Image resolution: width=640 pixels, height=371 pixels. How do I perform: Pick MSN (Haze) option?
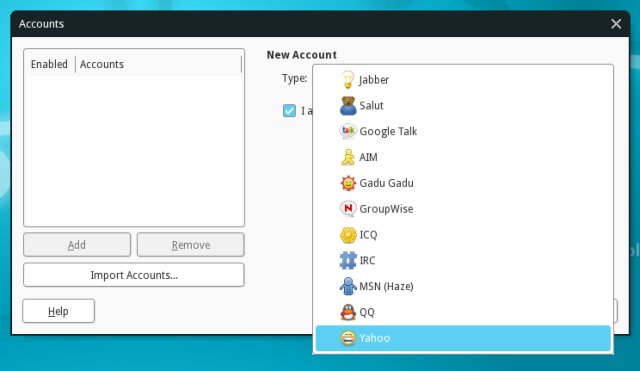coord(463,286)
